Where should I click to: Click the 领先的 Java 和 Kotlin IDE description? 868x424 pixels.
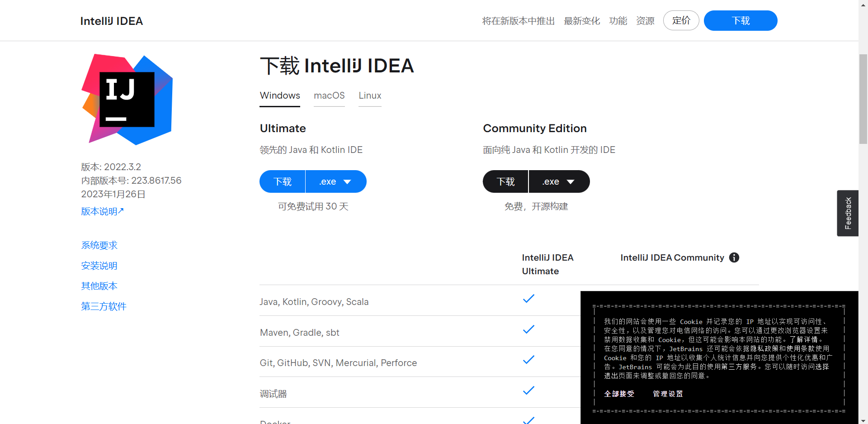[311, 150]
